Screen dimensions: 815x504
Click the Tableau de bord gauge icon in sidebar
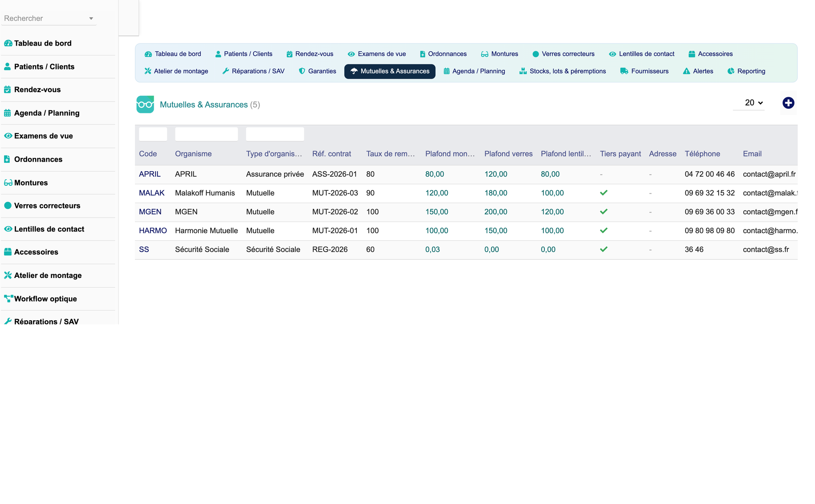8,43
